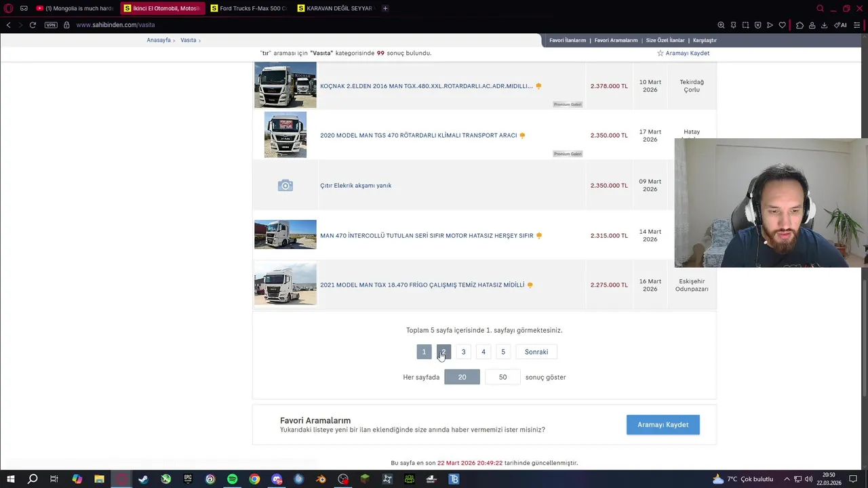
Task: Show 20 results per page
Action: [x=462, y=377]
